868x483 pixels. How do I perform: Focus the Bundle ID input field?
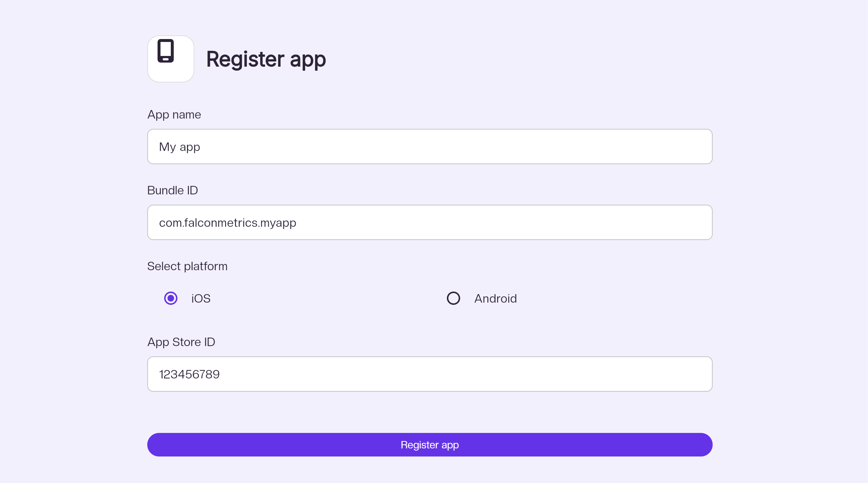click(x=430, y=222)
